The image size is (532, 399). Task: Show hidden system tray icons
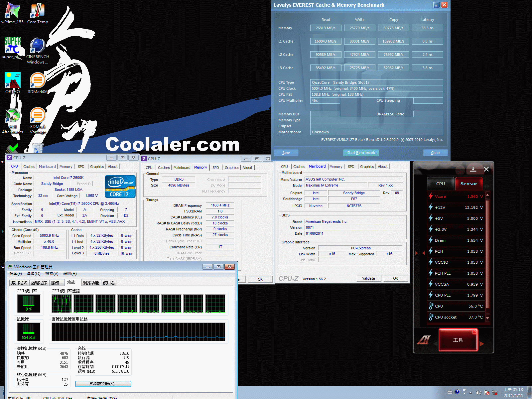pos(470,393)
